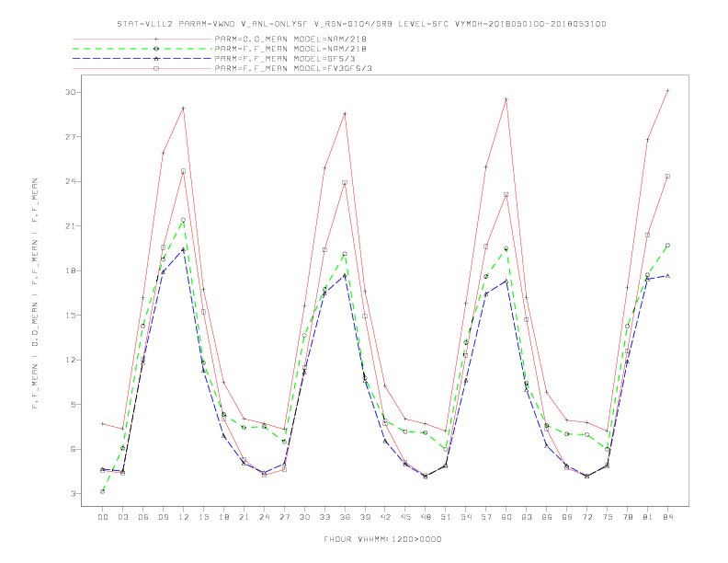The image size is (728, 563).
Task: Click x-axis forecast hour label 48
Action: [x=426, y=517]
